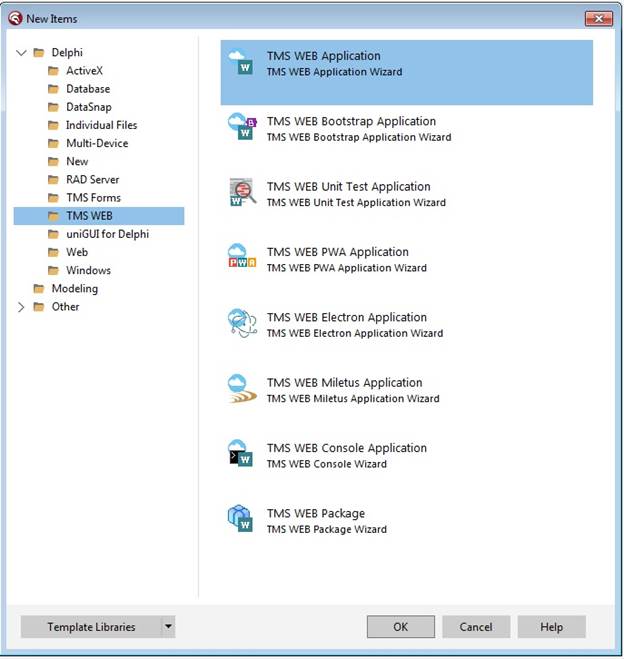Choose the TMS WEB Unit Test Application icon
This screenshot has height=659, width=624.
tap(242, 194)
